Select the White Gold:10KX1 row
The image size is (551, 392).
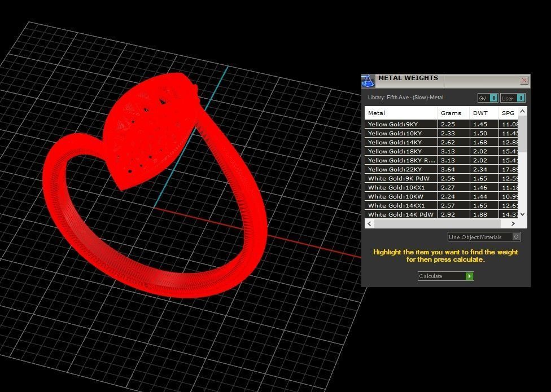[441, 187]
